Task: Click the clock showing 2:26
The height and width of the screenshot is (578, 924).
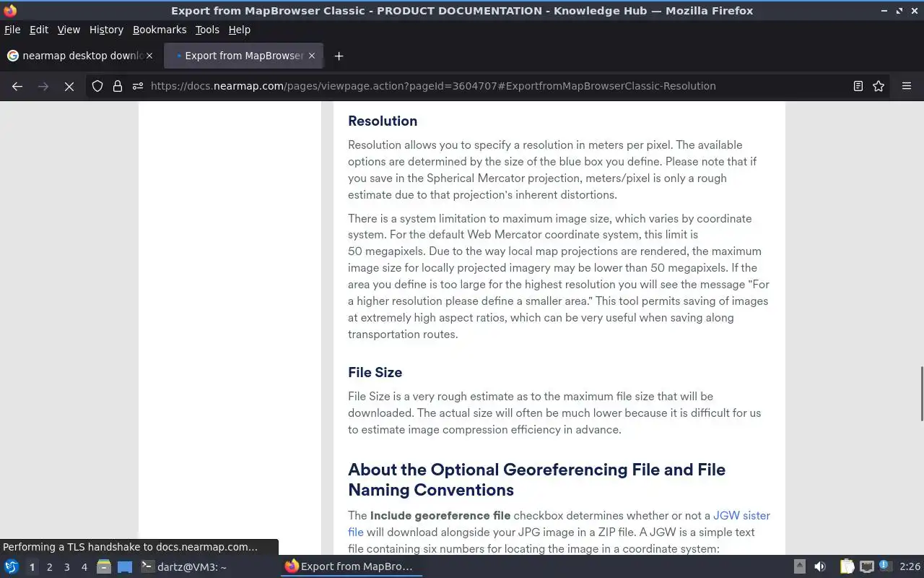Action: (x=910, y=566)
